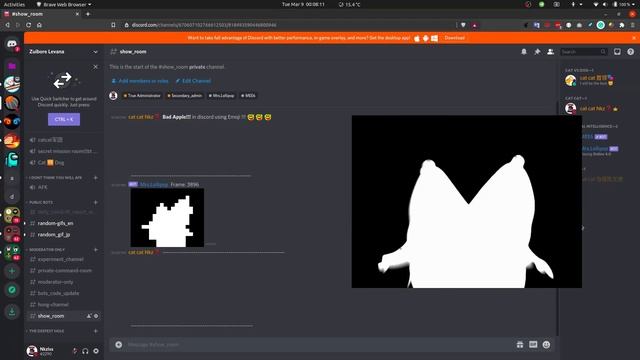Show pinned messages with the pin icon

[537, 52]
